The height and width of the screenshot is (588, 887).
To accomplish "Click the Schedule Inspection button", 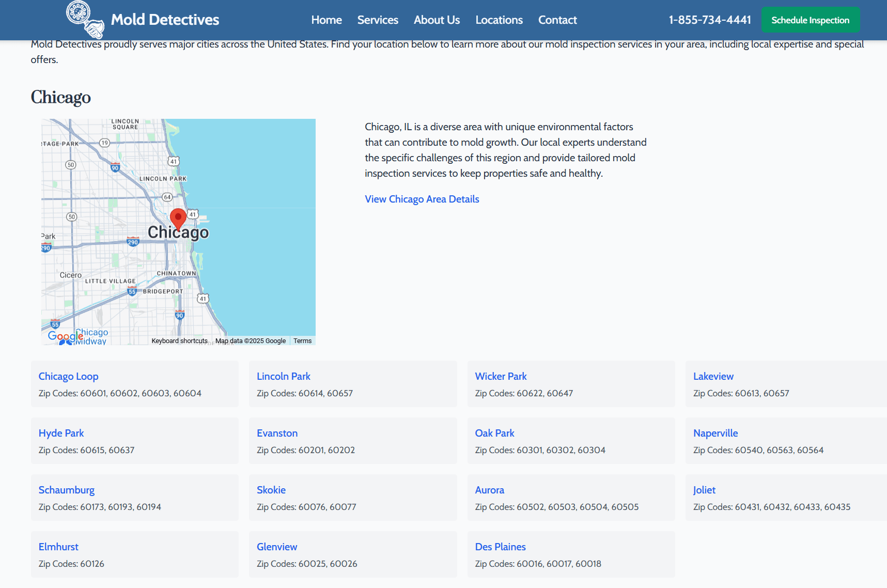I will 810,20.
